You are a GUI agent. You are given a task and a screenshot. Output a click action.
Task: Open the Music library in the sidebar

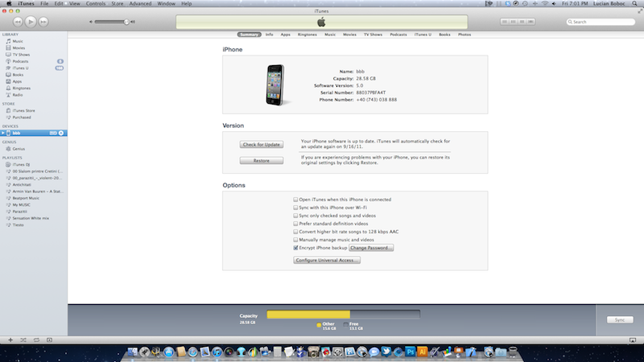pos(17,41)
